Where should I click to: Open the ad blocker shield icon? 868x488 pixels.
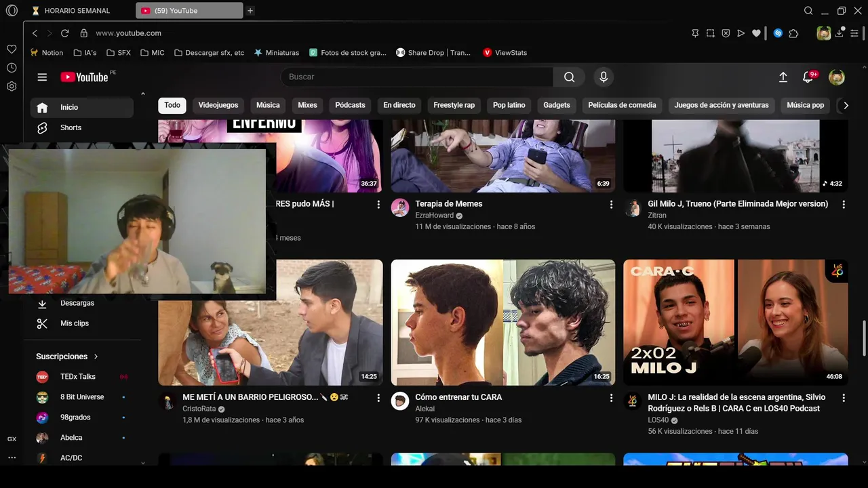[726, 33]
